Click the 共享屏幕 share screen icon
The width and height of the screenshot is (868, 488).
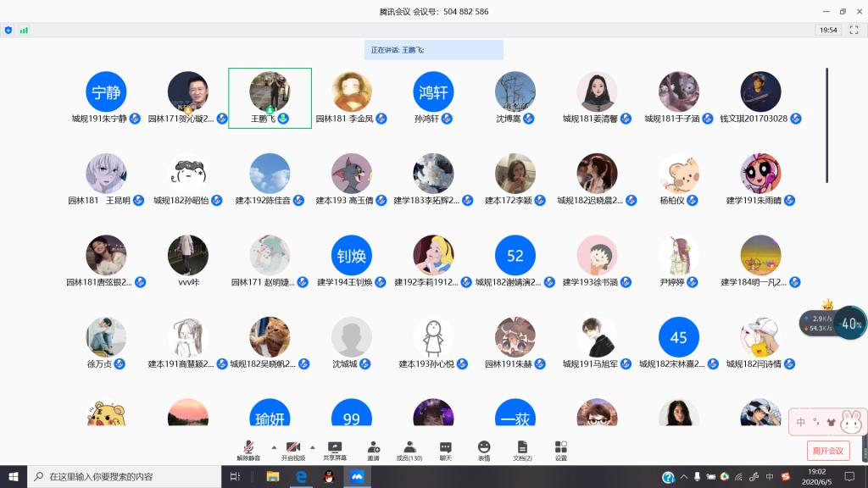(x=335, y=450)
